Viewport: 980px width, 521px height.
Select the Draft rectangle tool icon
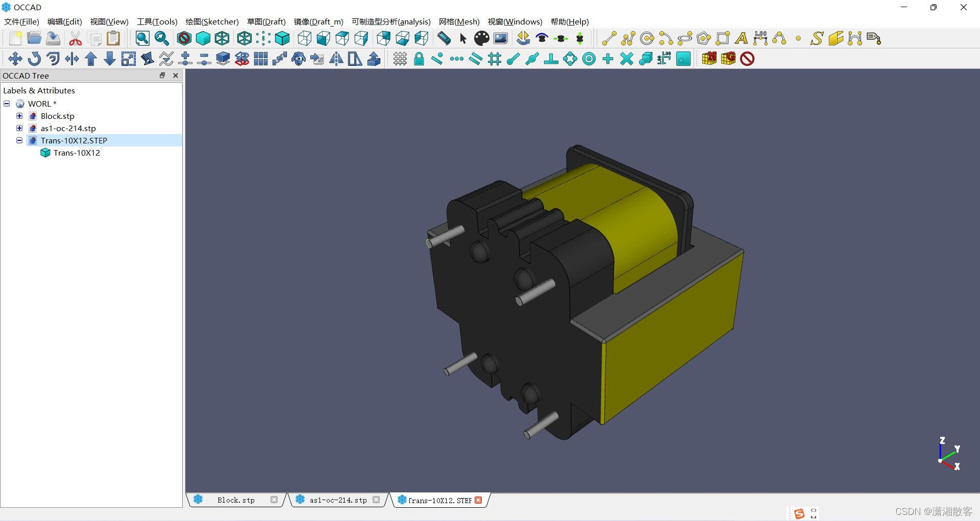pos(723,38)
